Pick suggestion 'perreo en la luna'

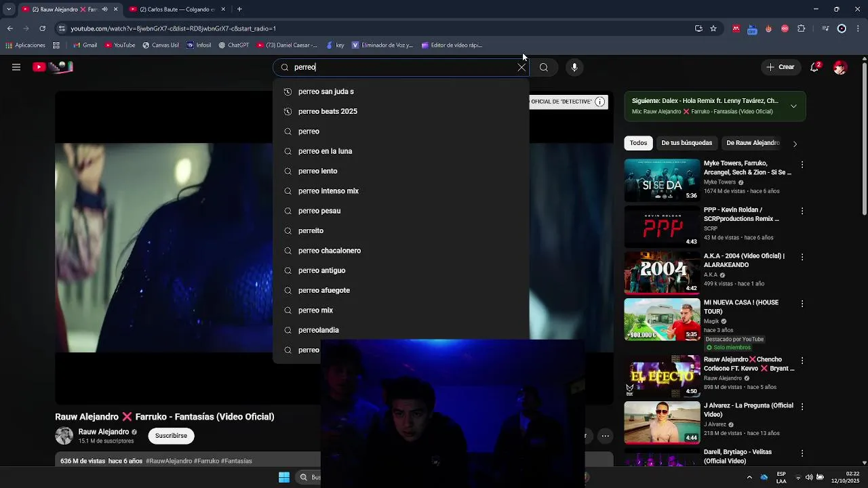click(401, 151)
